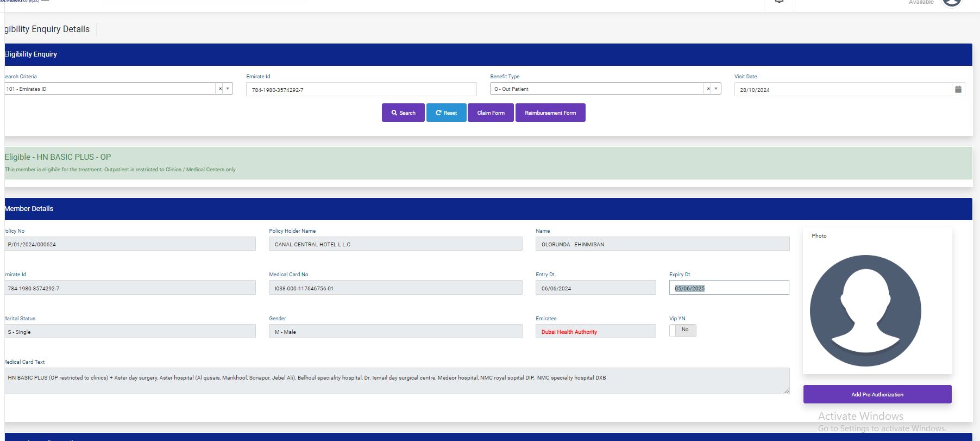
Task: Open the Claim Form
Action: 491,113
